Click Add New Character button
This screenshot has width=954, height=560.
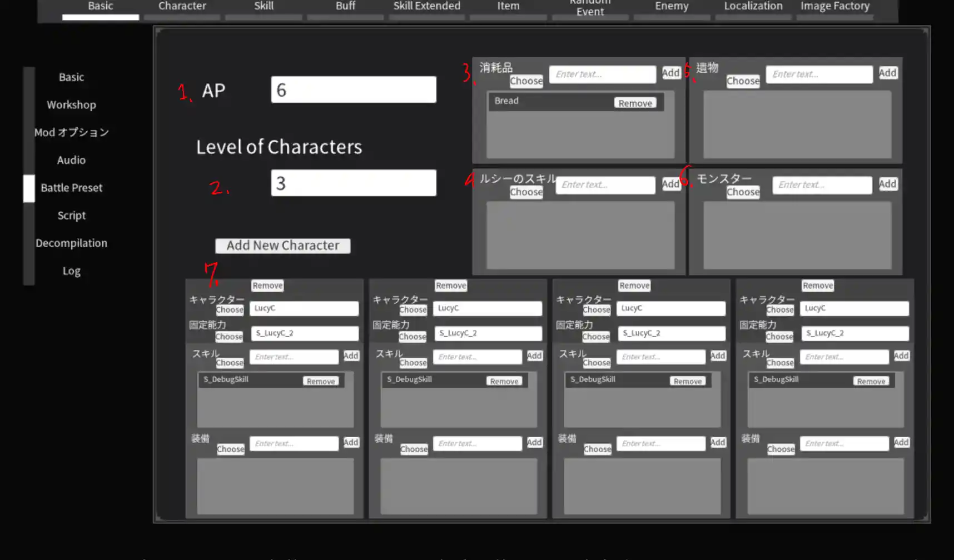283,246
